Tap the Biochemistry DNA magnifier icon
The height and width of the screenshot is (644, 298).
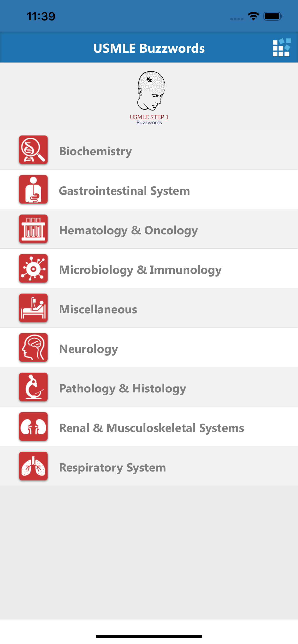point(33,150)
